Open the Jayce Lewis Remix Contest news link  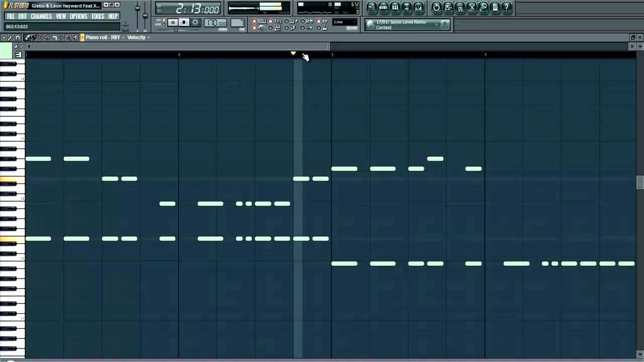click(x=401, y=25)
